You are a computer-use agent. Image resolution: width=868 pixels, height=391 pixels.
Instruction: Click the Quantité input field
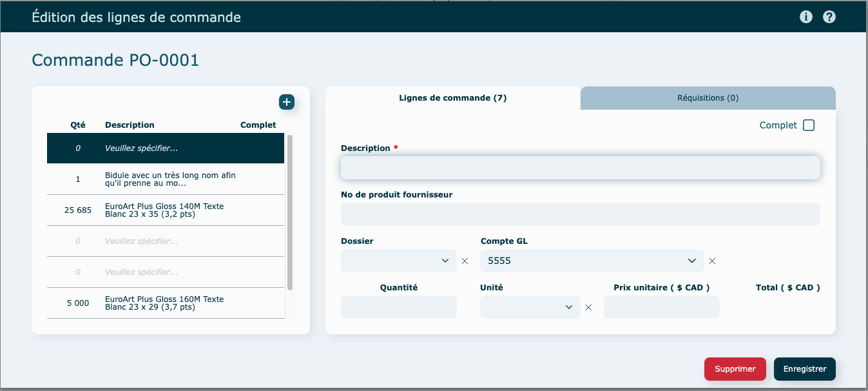(398, 307)
